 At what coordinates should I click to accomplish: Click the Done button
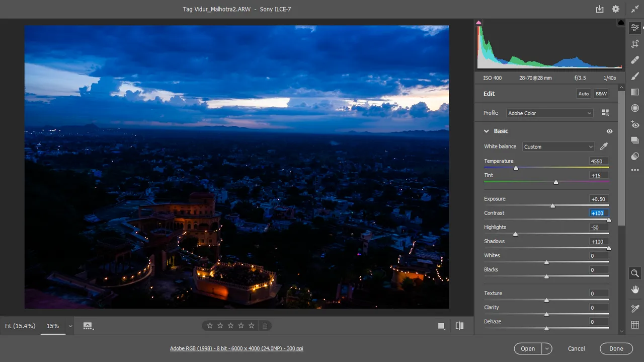click(x=616, y=348)
